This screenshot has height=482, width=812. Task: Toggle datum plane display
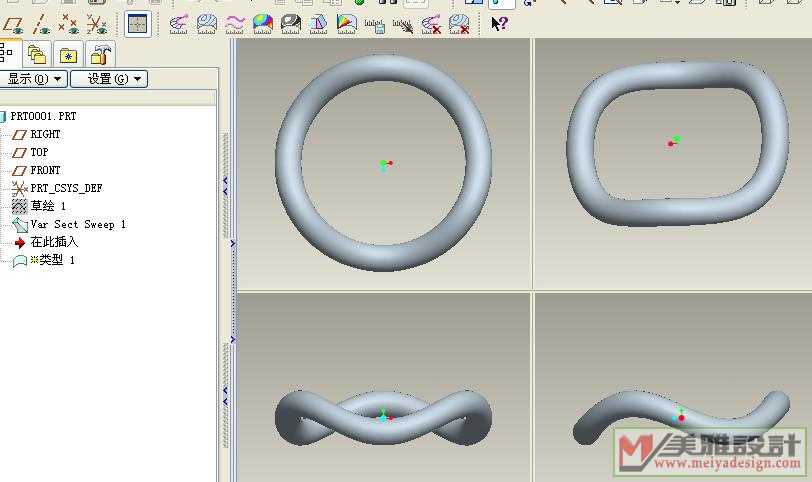(13, 24)
